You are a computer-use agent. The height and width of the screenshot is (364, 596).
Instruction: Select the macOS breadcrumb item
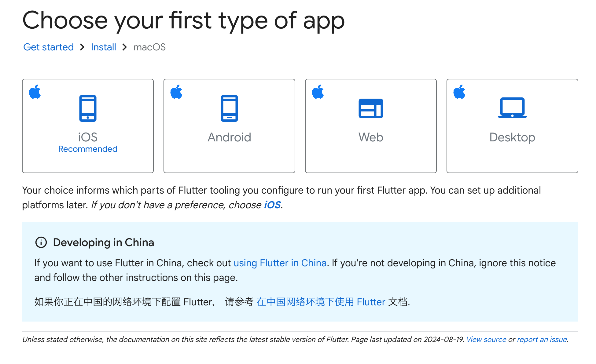click(x=149, y=47)
